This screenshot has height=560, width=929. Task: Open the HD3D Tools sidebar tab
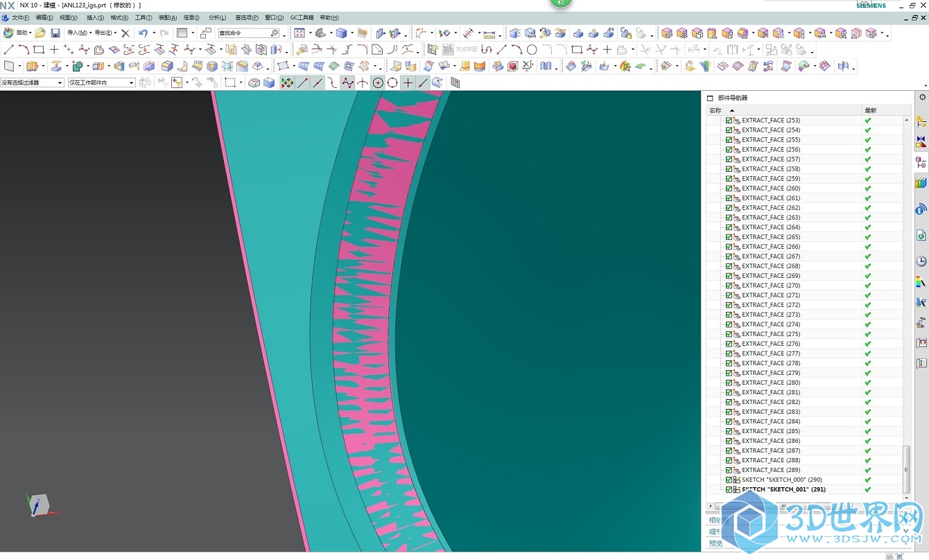click(921, 209)
